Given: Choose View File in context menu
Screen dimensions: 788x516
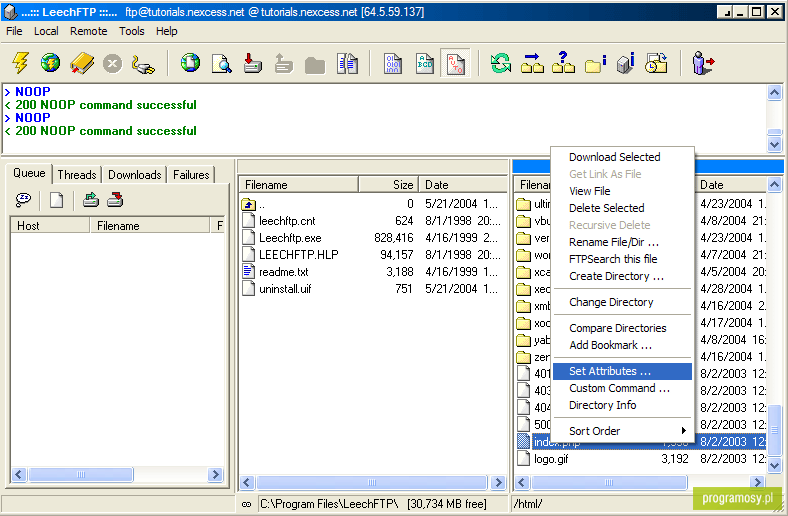Looking at the screenshot, I should tap(622, 191).
